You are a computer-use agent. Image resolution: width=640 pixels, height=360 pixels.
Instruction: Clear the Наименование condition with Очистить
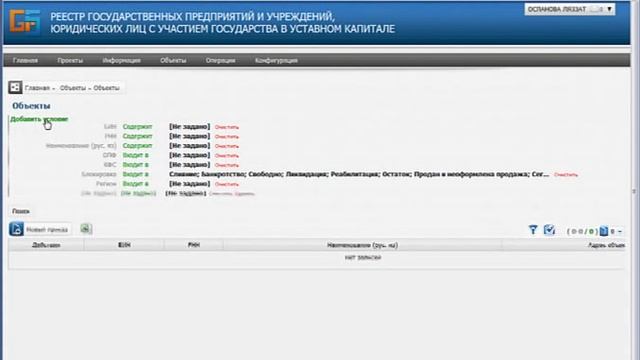pyautogui.click(x=227, y=146)
